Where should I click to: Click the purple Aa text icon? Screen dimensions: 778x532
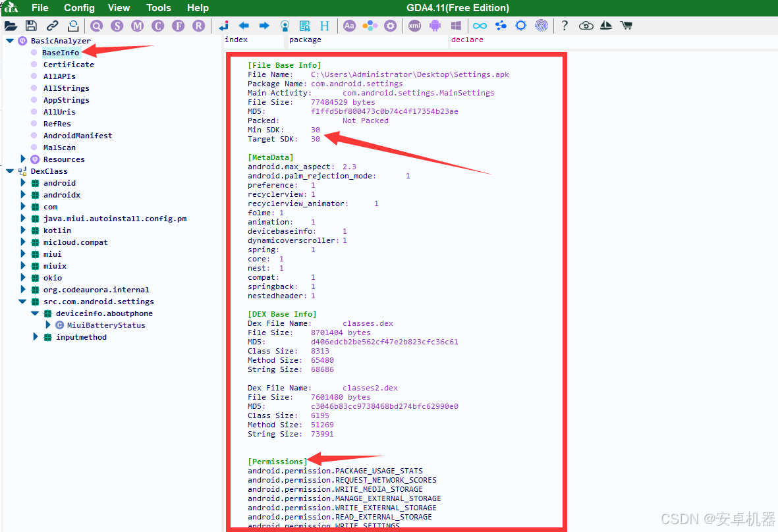[349, 26]
